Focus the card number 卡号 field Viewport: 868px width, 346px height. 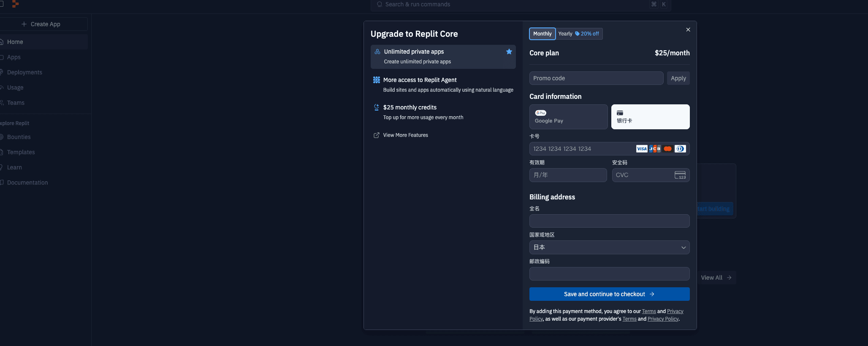610,149
